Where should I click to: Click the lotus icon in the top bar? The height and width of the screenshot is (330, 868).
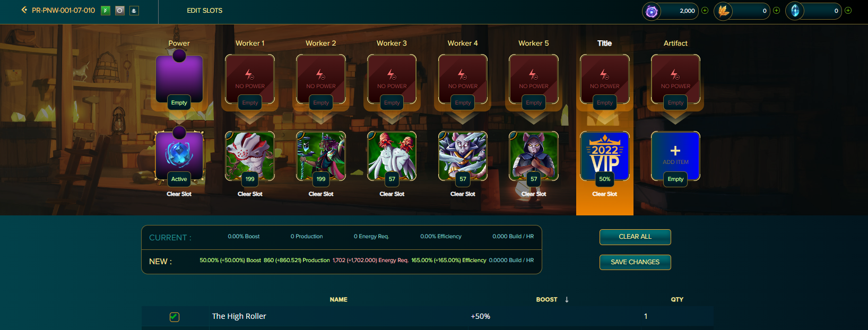click(x=134, y=11)
